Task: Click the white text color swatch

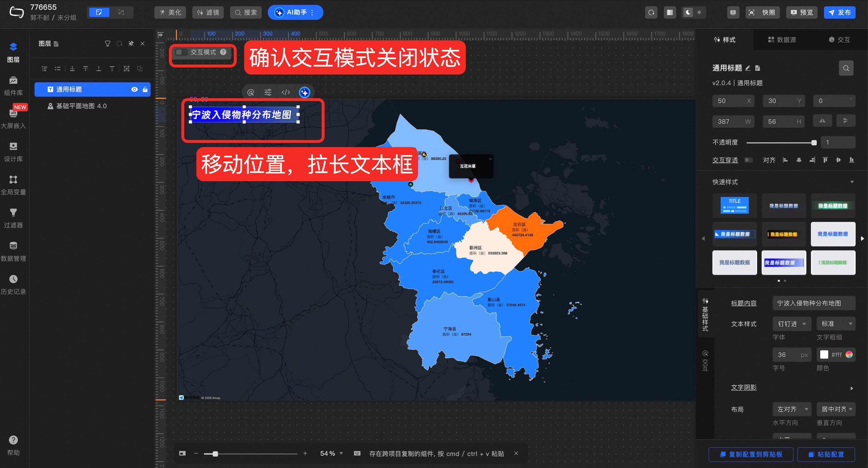Action: (824, 355)
